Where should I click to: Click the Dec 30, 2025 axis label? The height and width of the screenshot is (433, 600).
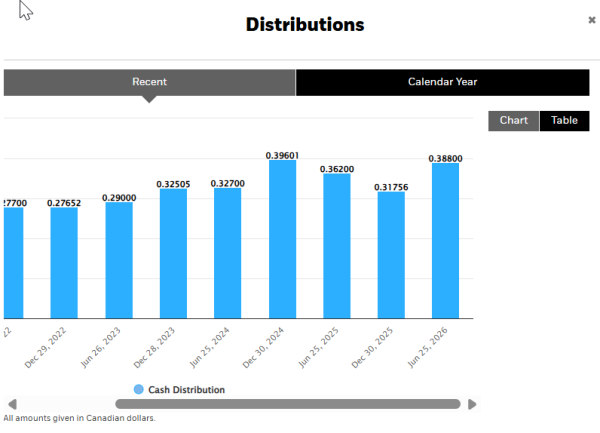point(372,347)
